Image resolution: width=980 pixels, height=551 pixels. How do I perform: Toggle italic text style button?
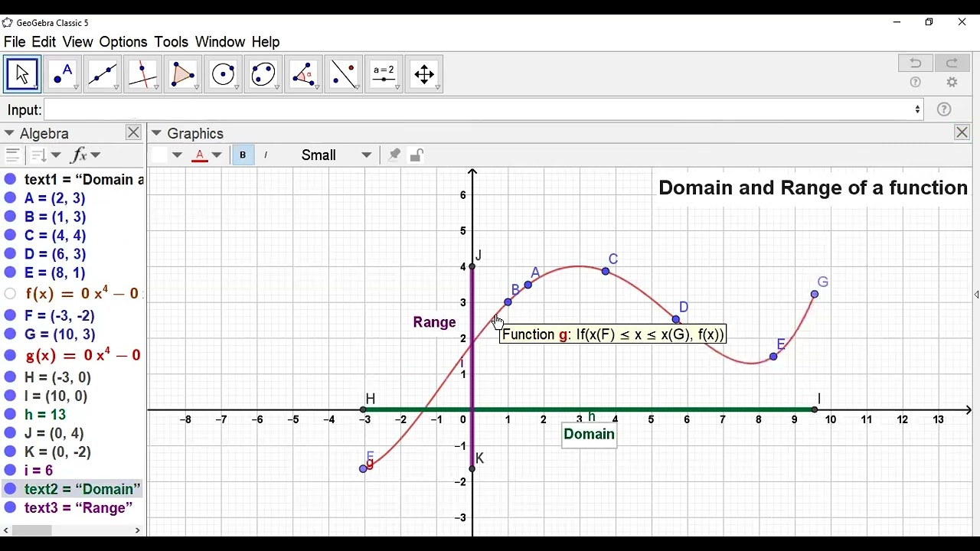[266, 155]
